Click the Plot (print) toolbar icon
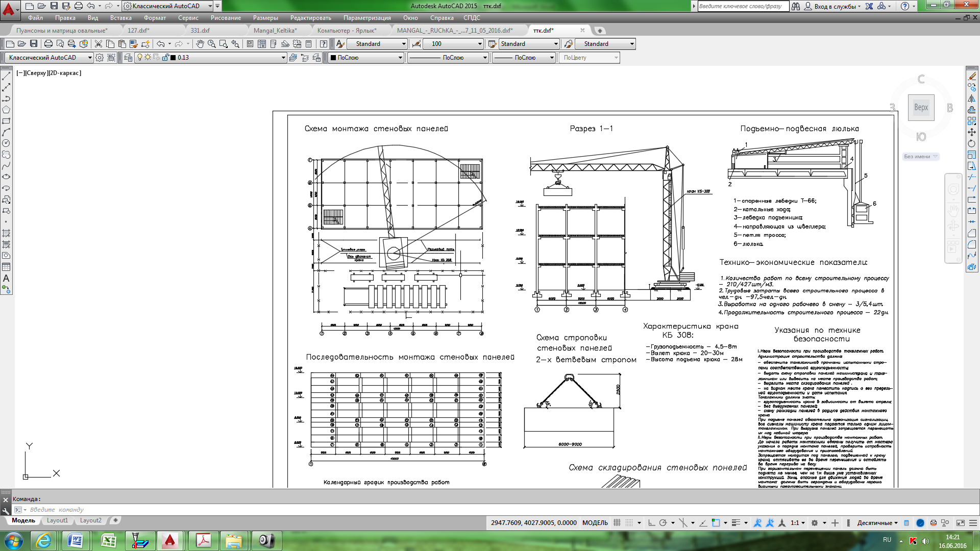This screenshot has height=551, width=980. 48,44
